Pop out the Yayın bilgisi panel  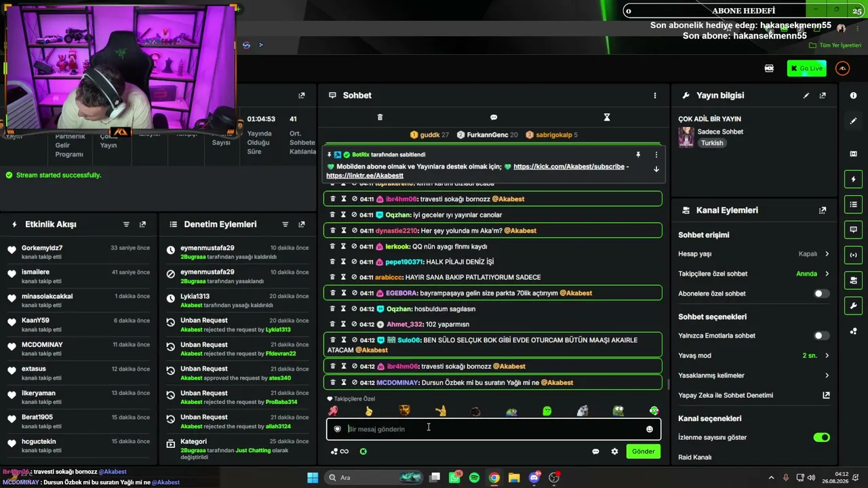823,96
